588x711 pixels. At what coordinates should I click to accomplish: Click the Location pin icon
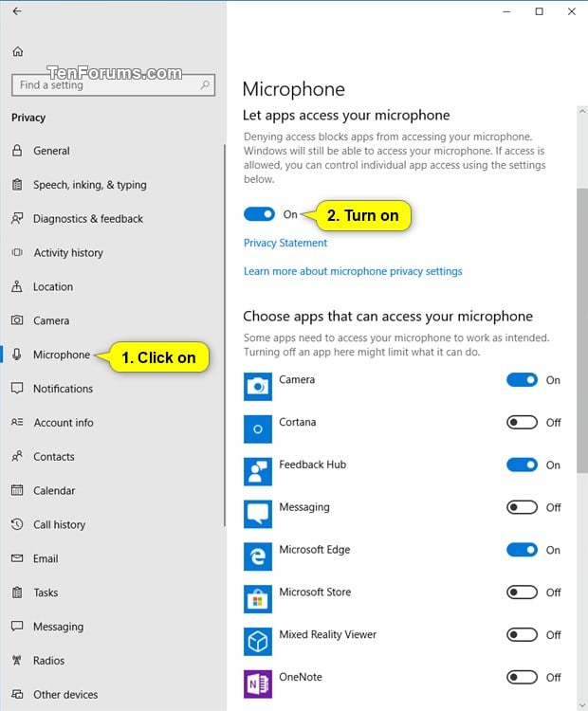(x=17, y=286)
